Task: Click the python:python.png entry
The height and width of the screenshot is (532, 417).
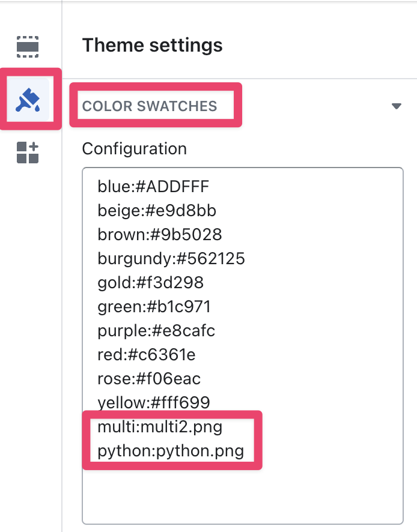Action: coord(171,452)
